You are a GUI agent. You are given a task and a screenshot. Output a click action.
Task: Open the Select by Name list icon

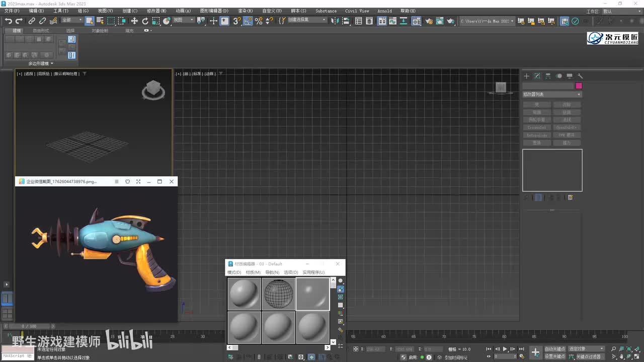(100, 21)
